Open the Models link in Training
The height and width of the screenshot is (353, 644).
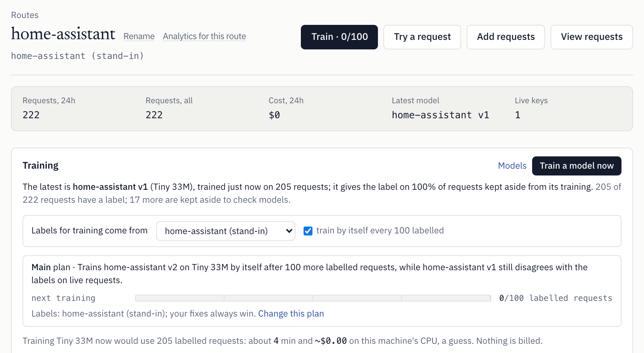[x=512, y=166]
